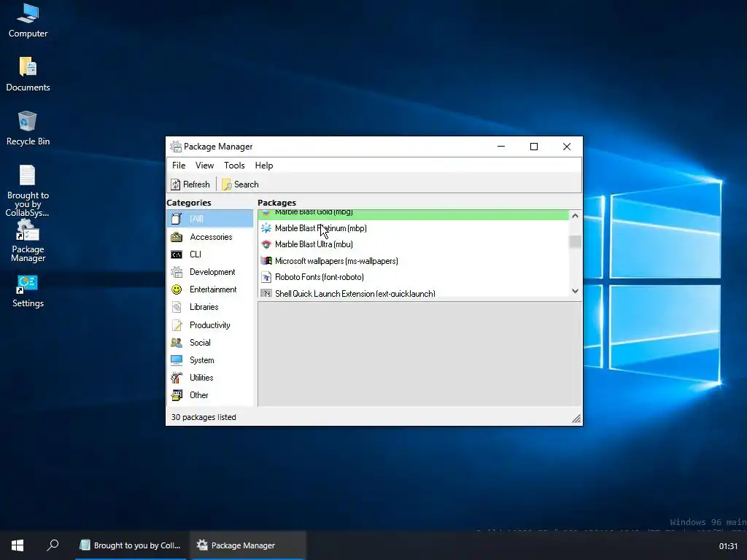Close the Package Manager window
747x560 pixels.
[566, 147]
